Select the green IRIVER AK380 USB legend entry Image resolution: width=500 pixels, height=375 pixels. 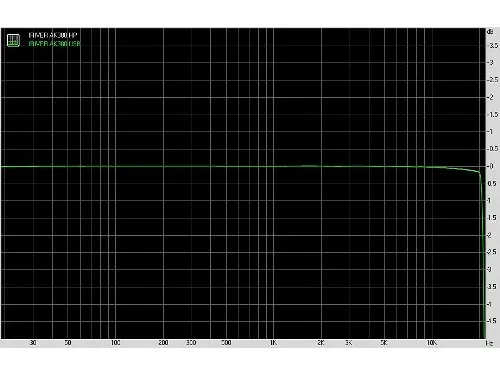tap(54, 44)
